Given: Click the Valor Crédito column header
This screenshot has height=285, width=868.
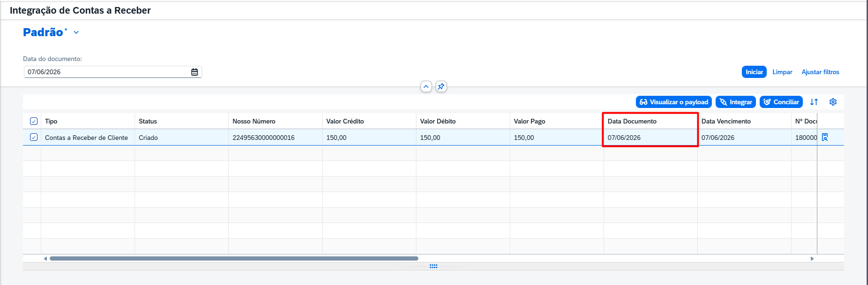Looking at the screenshot, I should [369, 121].
